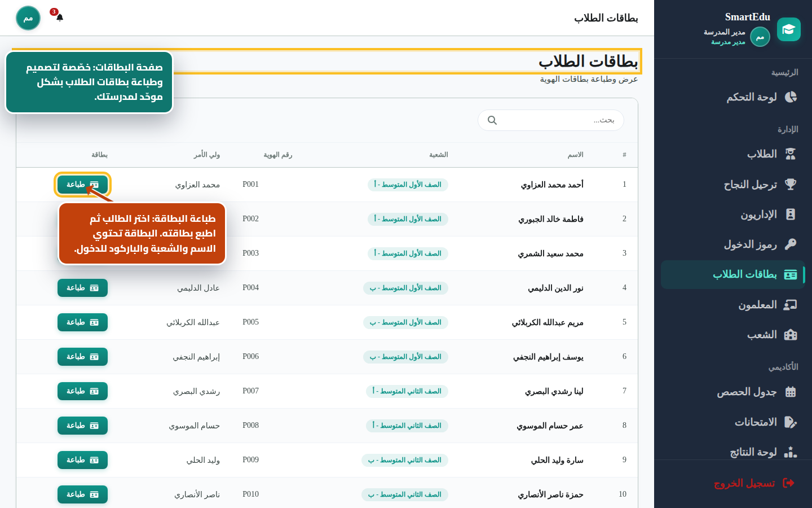Click the جدول الحصص calendar icon
The image size is (812, 508).
click(x=791, y=392)
